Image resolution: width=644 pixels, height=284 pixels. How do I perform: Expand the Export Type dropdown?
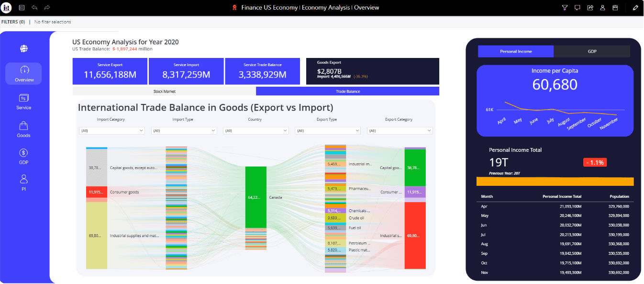click(328, 130)
